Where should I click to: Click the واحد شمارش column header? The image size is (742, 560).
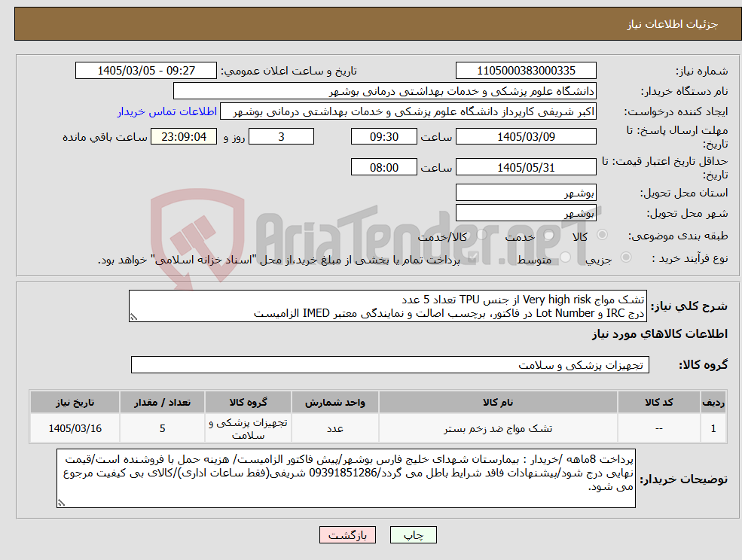[x=334, y=402]
